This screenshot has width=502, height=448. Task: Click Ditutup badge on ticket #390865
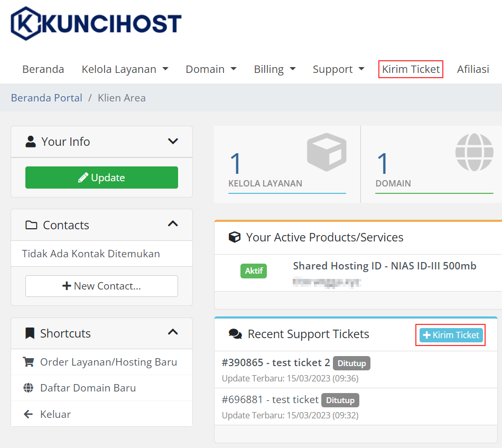pos(351,363)
